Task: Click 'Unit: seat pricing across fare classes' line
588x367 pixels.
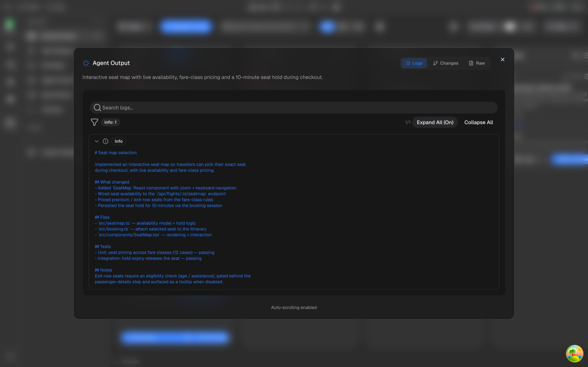Action: [x=154, y=253]
